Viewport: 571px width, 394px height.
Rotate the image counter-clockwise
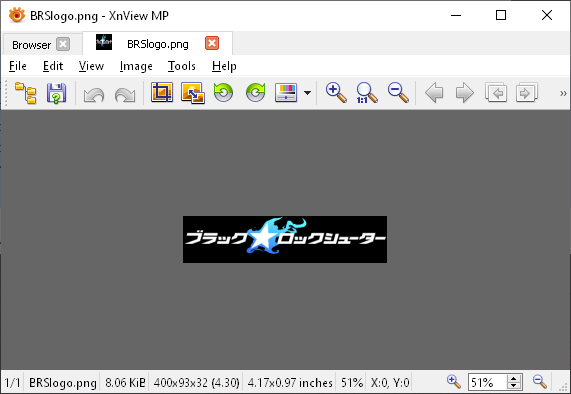(x=223, y=93)
